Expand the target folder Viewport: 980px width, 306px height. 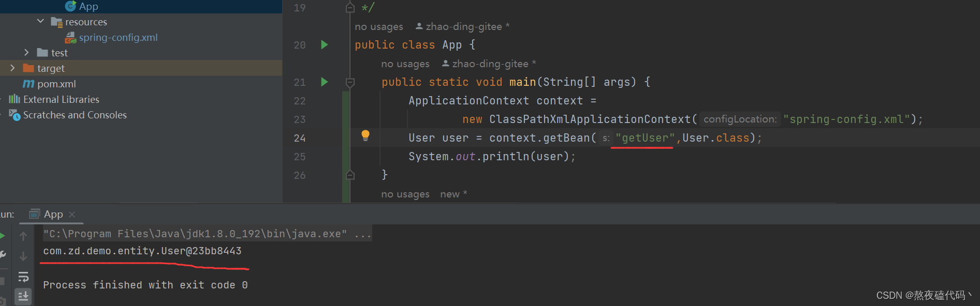(x=12, y=68)
